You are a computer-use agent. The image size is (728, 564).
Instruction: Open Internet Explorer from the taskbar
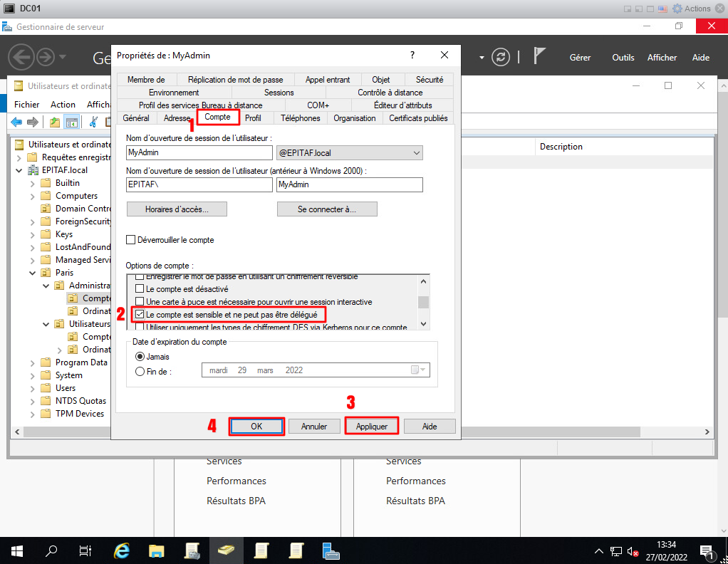pos(122,550)
